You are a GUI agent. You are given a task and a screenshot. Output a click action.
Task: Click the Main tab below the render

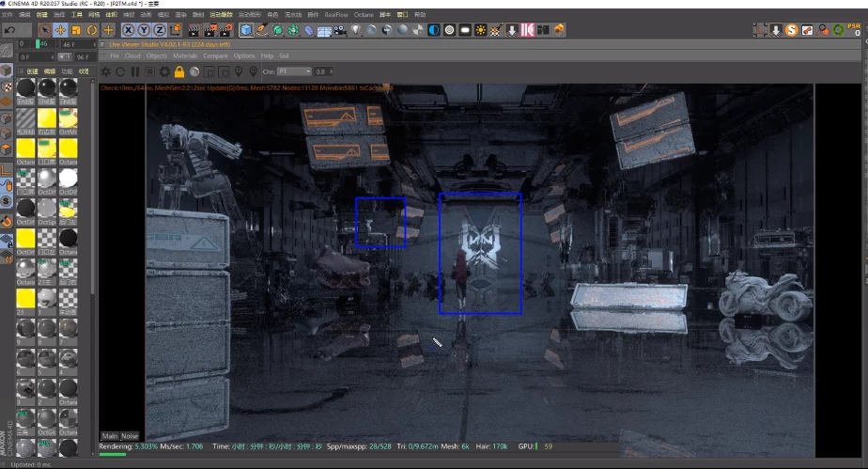[110, 436]
